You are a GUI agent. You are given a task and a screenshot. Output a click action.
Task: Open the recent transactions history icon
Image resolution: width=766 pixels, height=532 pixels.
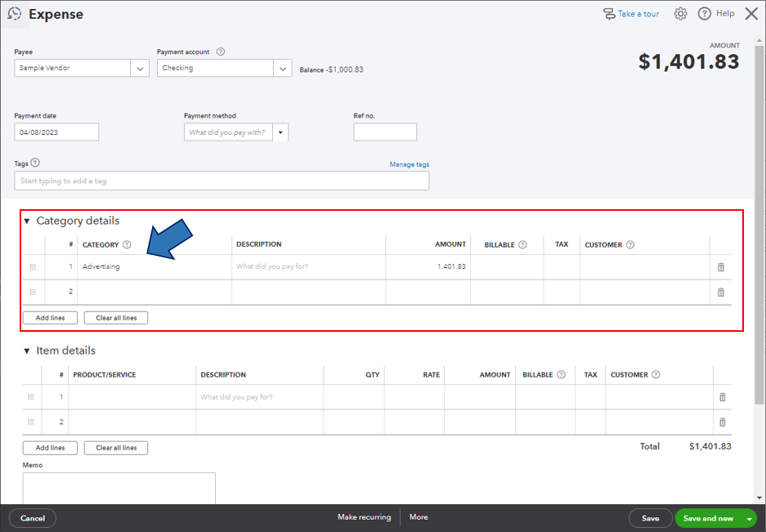point(15,14)
